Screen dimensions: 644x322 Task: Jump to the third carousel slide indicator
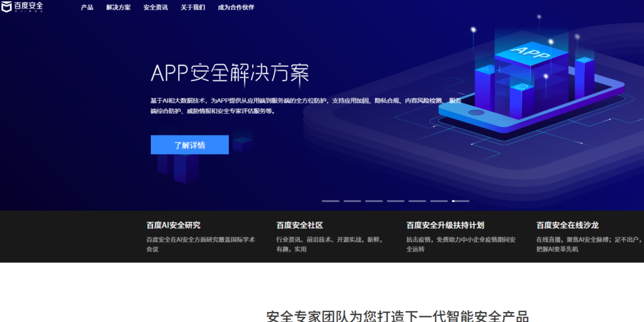coord(374,201)
